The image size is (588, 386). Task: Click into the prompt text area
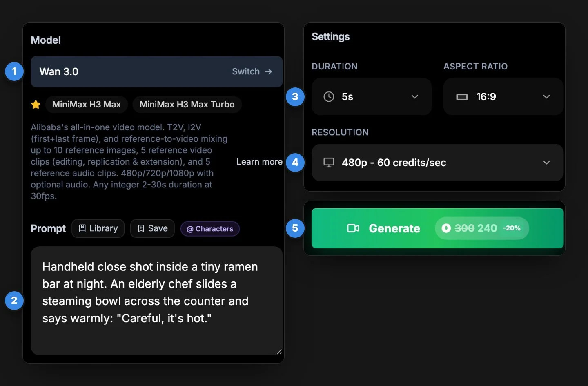(x=157, y=301)
